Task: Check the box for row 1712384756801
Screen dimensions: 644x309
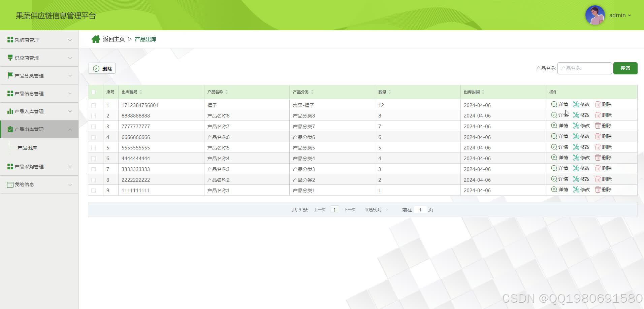Action: pyautogui.click(x=94, y=105)
